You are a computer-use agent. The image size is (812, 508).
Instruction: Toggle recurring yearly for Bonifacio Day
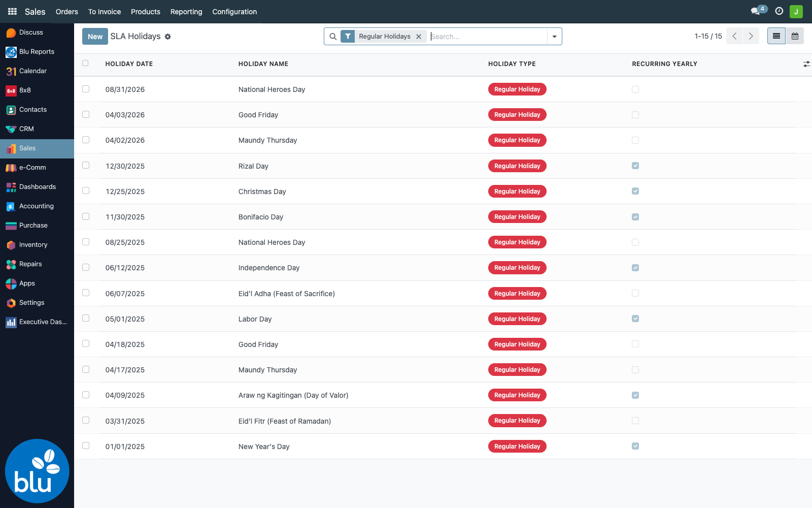click(x=635, y=217)
